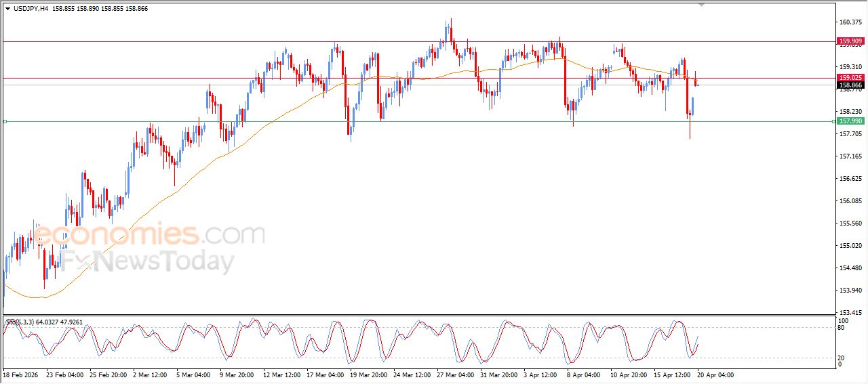The width and height of the screenshot is (868, 384).
Task: Click the 9 Mar 20:00 time label
Action: coord(237,375)
